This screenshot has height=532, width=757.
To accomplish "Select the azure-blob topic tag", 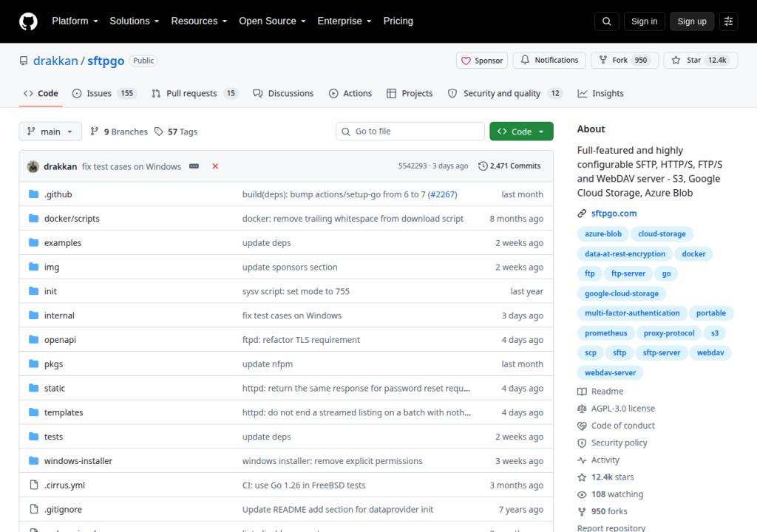I will (x=603, y=233).
